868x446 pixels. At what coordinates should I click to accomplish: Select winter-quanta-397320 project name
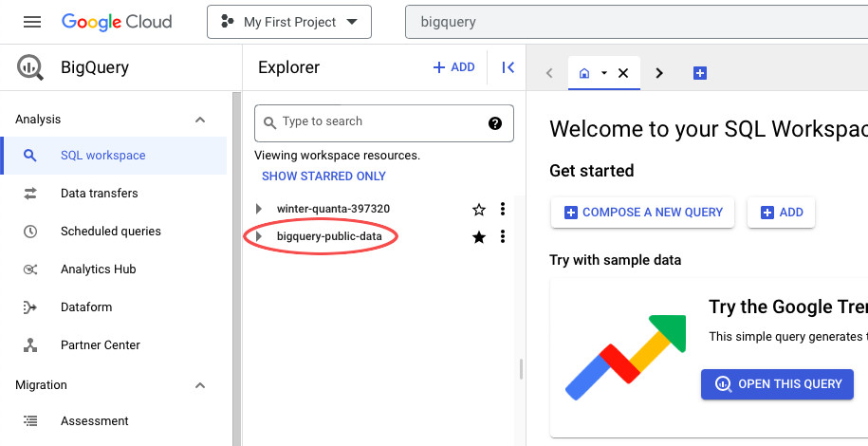333,209
